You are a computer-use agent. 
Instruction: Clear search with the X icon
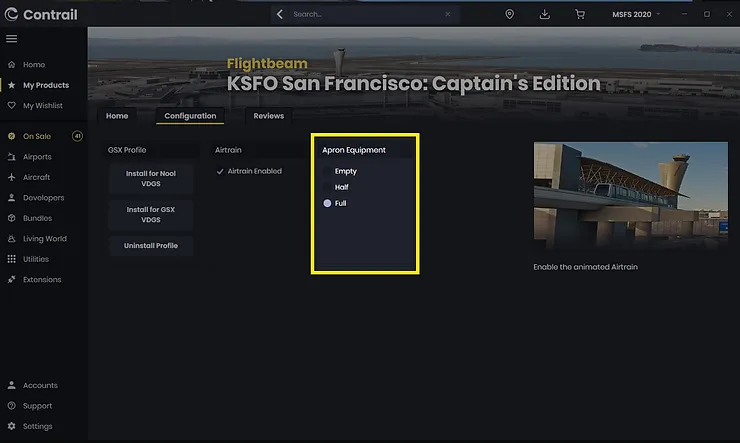[447, 14]
